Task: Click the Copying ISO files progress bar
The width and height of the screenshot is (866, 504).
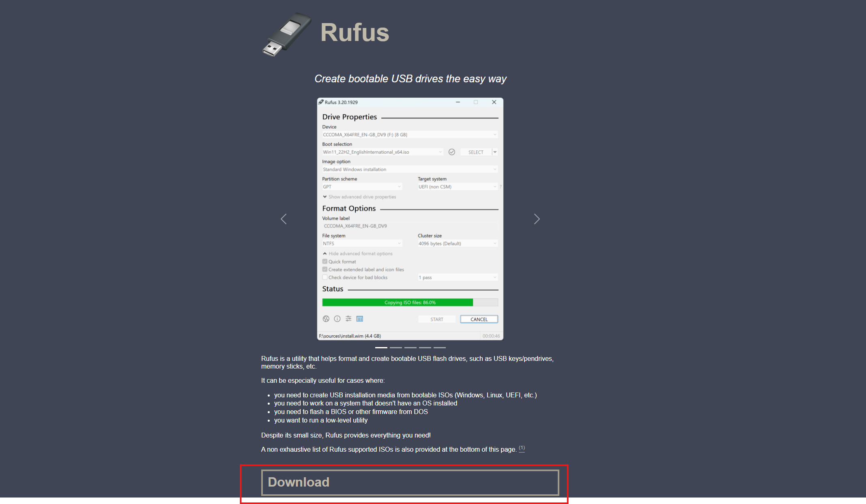Action: tap(410, 302)
